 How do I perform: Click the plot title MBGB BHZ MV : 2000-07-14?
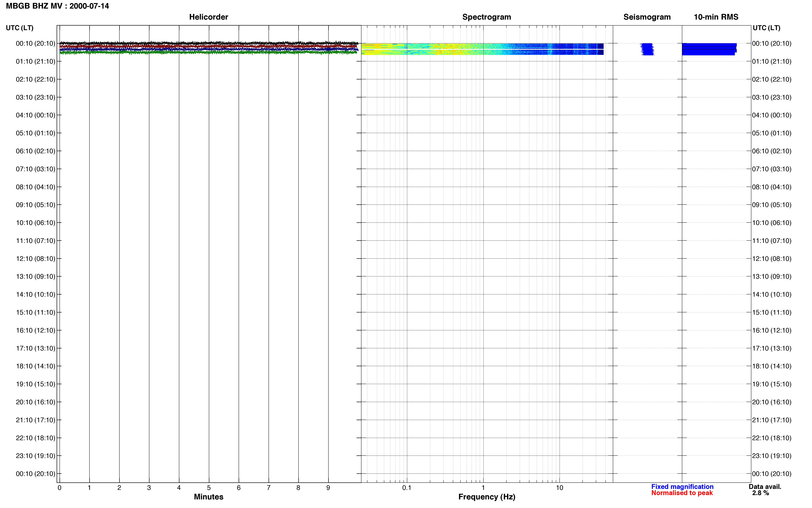(57, 6)
